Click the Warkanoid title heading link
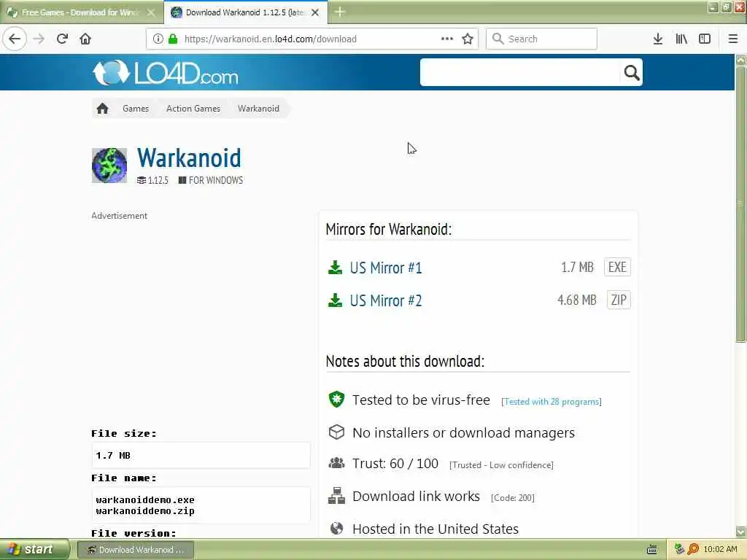The width and height of the screenshot is (747, 560). pyautogui.click(x=189, y=158)
